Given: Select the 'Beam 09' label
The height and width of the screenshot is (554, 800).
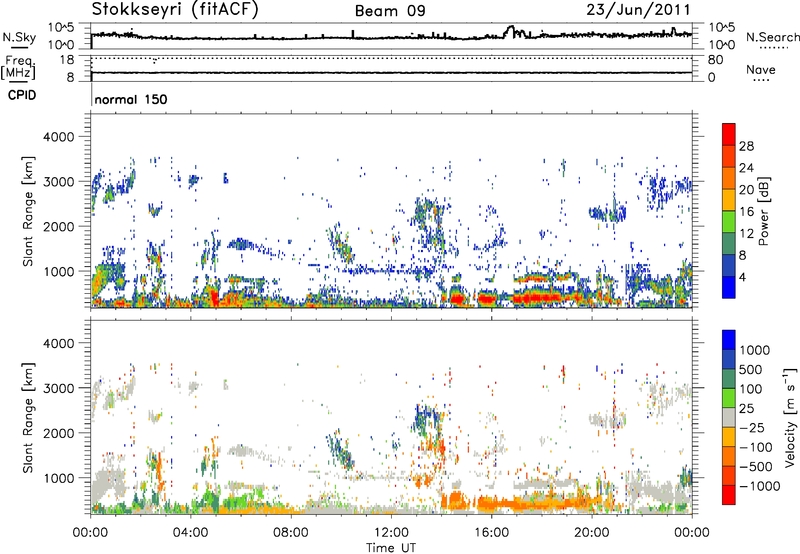Looking at the screenshot, I should pos(390,11).
